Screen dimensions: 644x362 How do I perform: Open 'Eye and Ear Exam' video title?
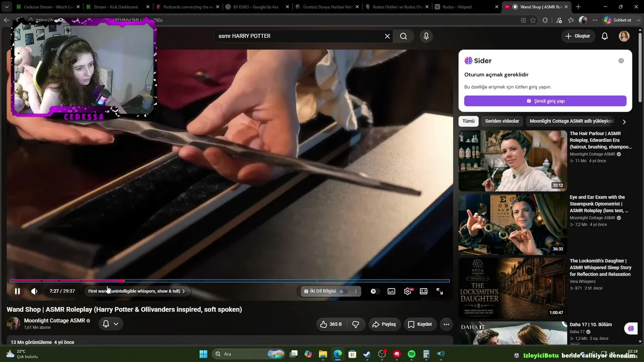[599, 204]
